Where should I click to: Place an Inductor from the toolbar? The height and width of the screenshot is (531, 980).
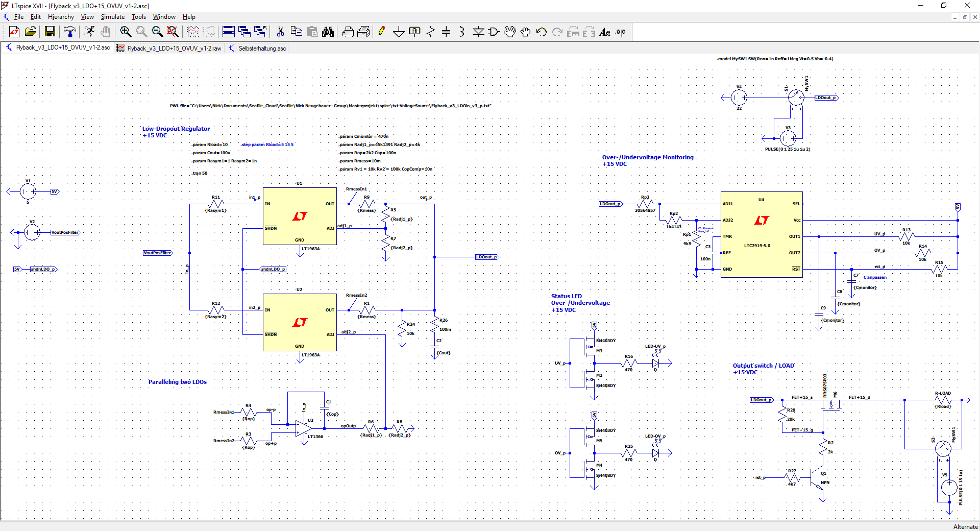coord(462,32)
